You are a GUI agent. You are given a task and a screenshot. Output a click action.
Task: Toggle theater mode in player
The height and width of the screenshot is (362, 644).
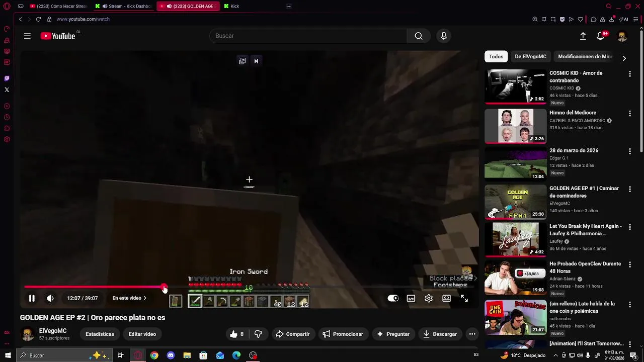446,298
